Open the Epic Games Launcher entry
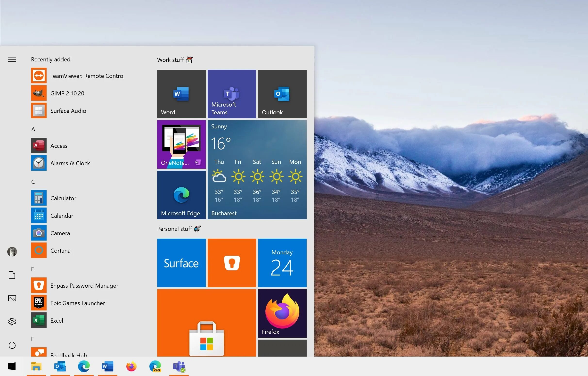 [x=77, y=303]
